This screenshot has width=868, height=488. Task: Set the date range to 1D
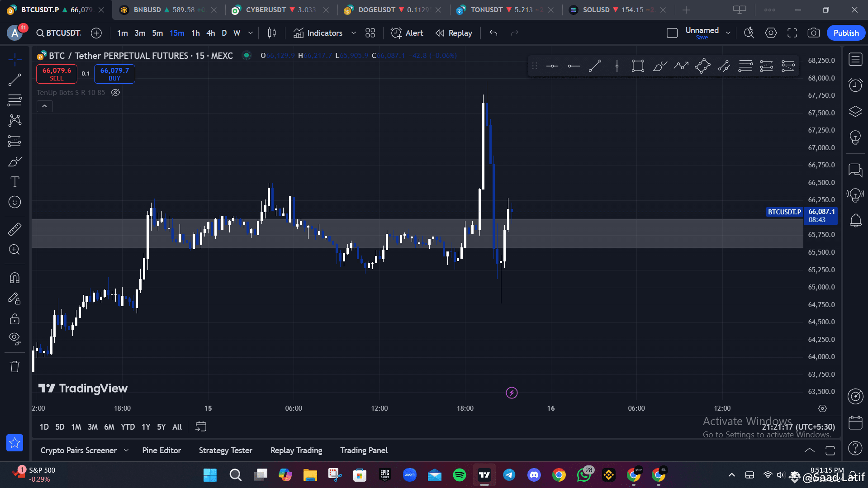pos(44,427)
